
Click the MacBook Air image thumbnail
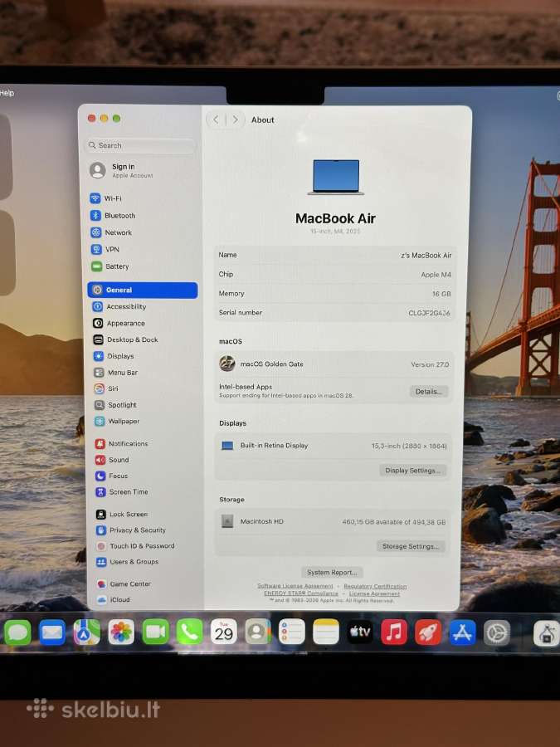pos(336,178)
